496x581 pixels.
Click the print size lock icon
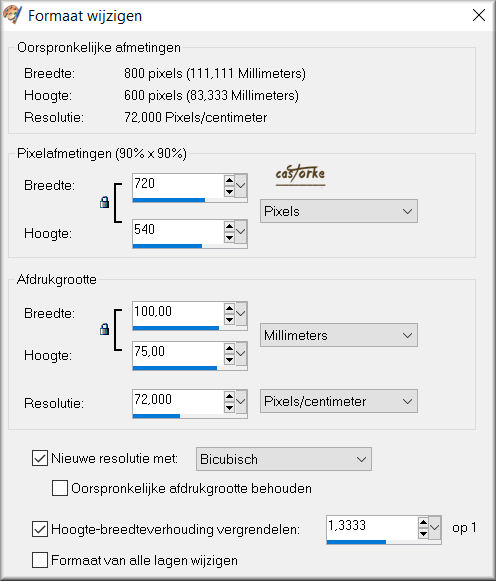point(104,329)
